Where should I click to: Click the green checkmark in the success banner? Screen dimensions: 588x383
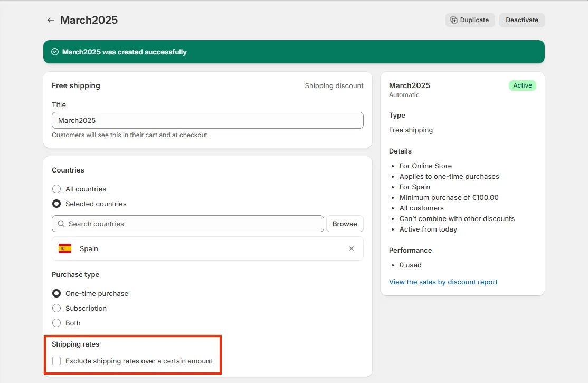tap(55, 52)
